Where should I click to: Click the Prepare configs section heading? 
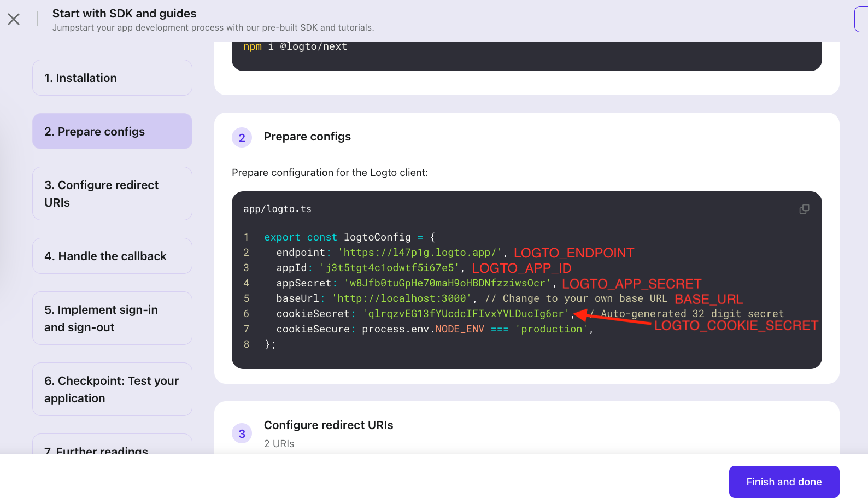[307, 137]
